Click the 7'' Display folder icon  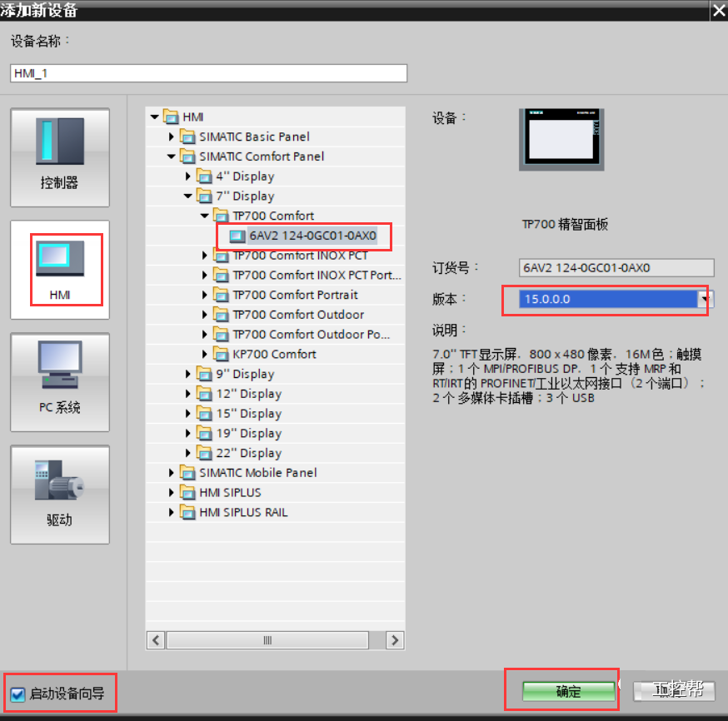[x=204, y=196]
